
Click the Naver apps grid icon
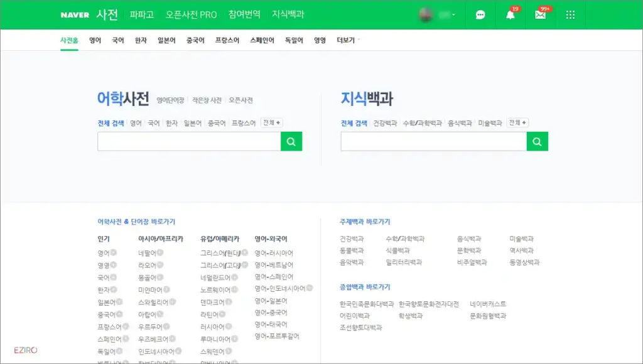tap(570, 14)
